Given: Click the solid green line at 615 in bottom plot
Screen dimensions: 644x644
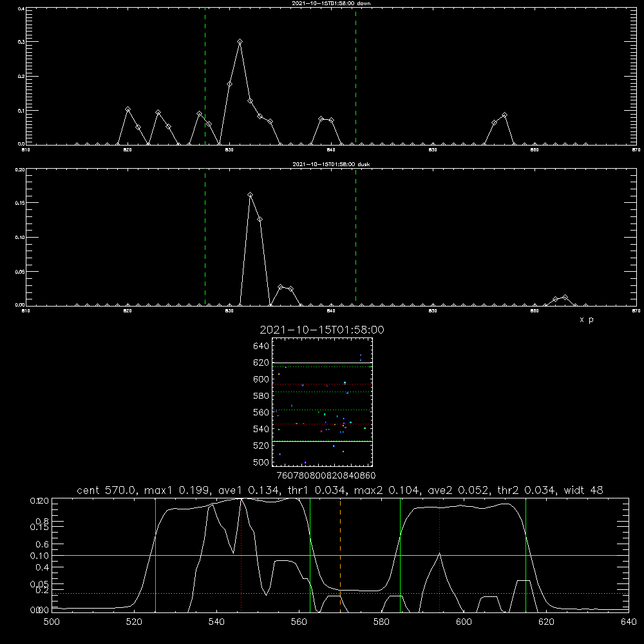Looking at the screenshot, I should click(x=526, y=555).
